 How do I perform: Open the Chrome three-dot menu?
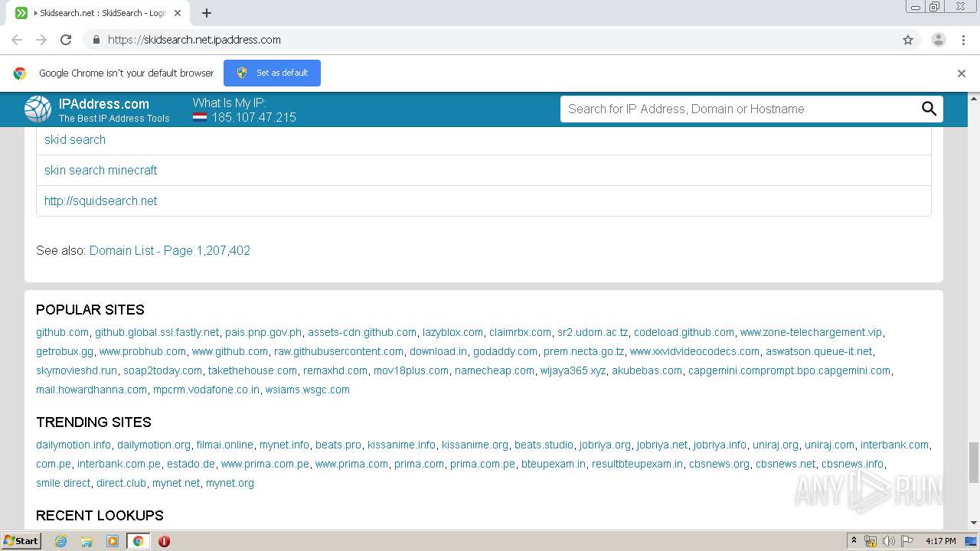pos(962,40)
